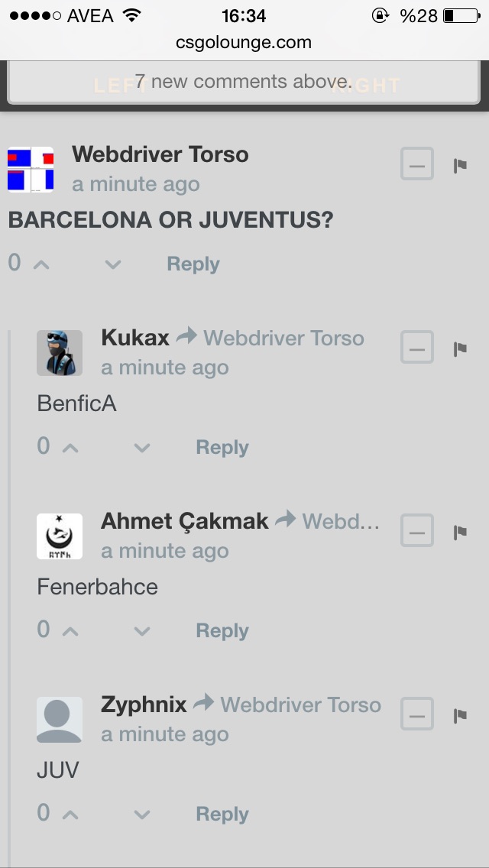
Task: Flag Kukax's BenficA comment
Action: pyautogui.click(x=460, y=348)
